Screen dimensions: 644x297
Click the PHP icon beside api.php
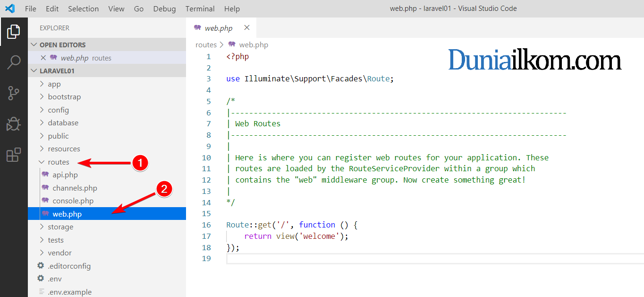[45, 175]
